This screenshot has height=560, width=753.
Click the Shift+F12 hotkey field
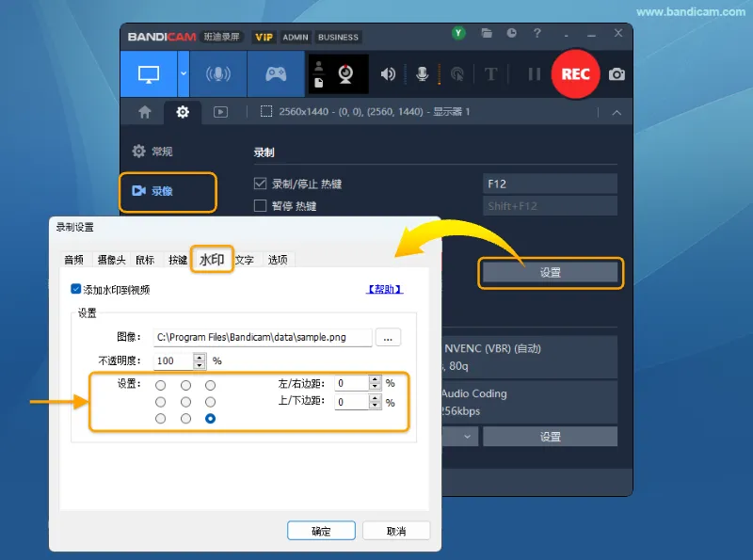[x=550, y=206]
